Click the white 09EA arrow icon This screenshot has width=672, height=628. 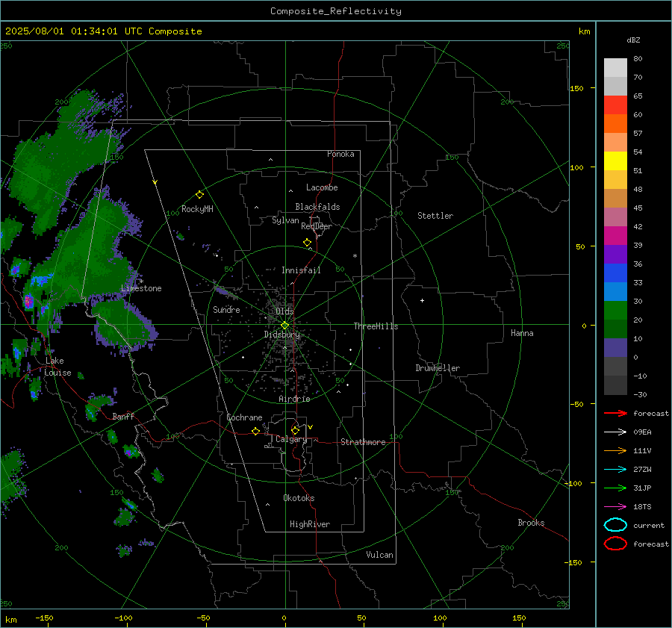point(615,432)
